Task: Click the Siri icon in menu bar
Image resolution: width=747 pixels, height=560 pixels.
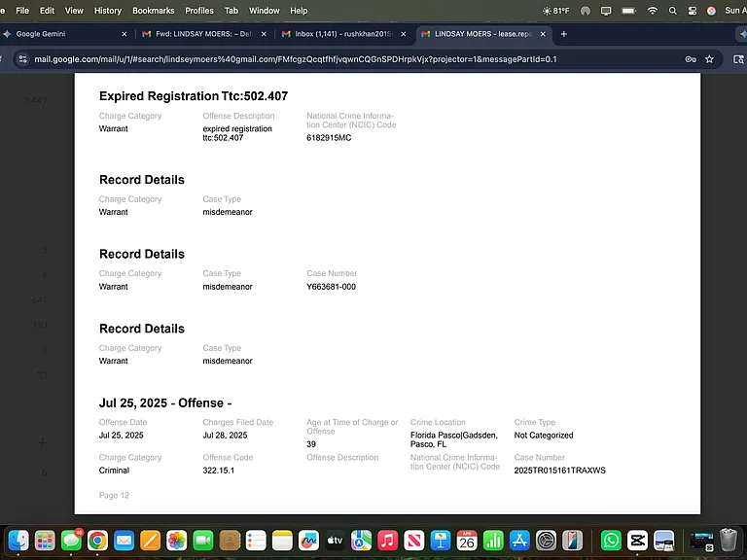Action: (711, 11)
